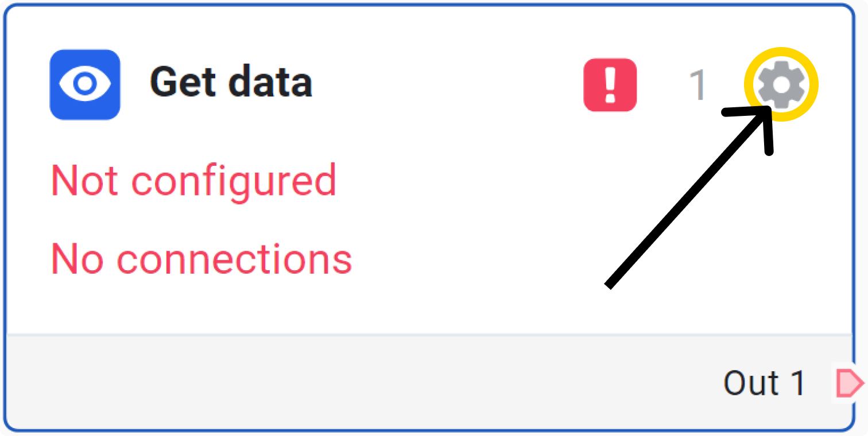Open node settings via the gear icon
868x436 pixels.
pos(781,85)
